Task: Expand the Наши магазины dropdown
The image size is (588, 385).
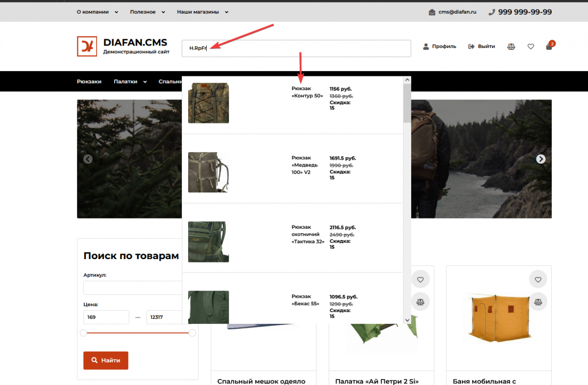Action: point(202,12)
